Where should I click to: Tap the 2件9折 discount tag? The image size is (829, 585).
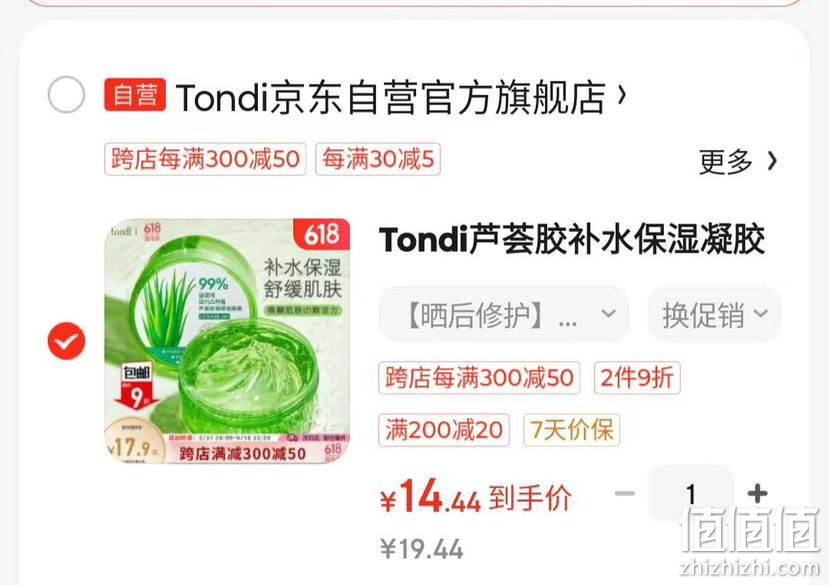coord(637,378)
